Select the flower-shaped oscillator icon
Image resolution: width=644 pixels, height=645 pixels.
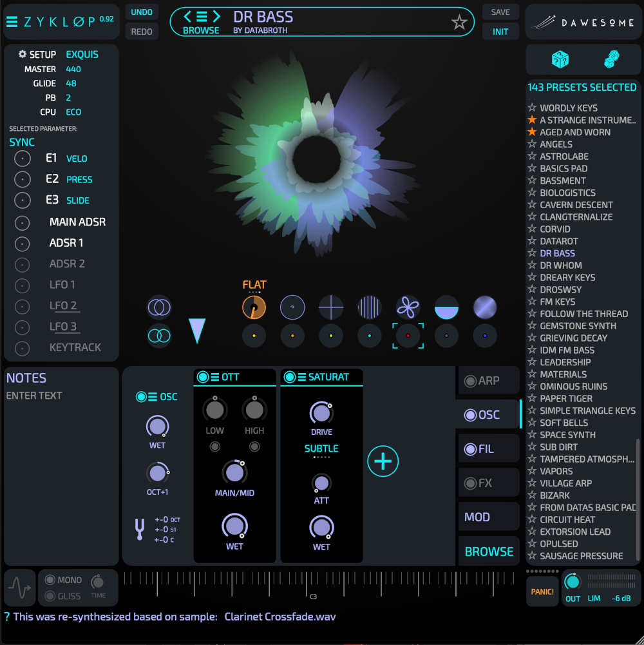(408, 307)
